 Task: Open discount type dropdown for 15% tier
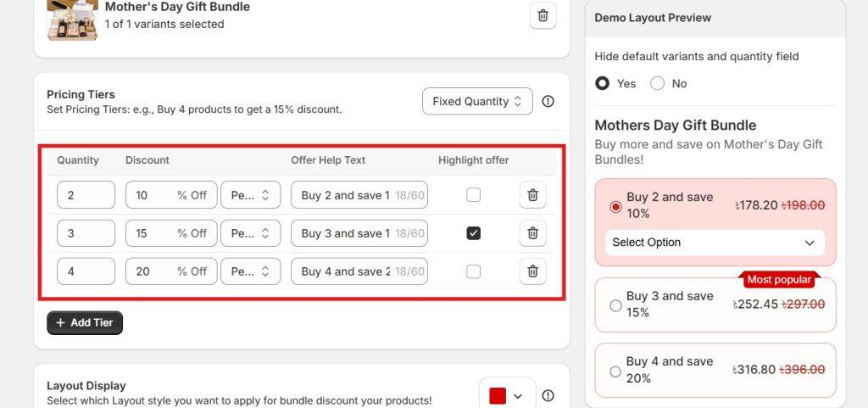pos(251,233)
